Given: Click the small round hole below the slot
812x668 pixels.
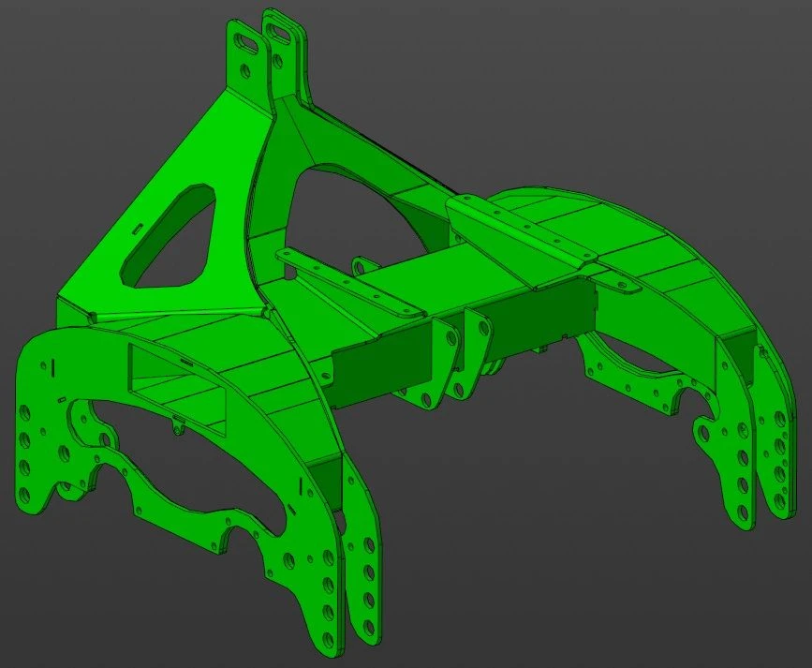Looking at the screenshot, I should pos(246,72).
